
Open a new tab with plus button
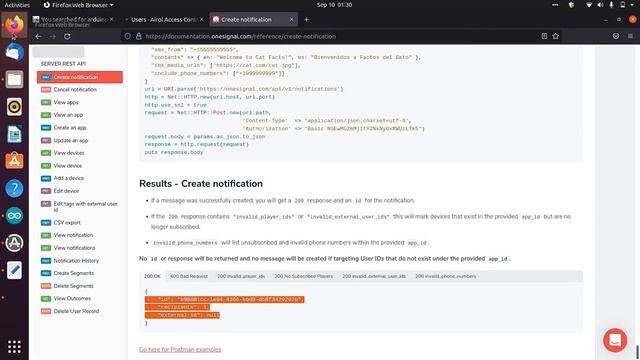pyautogui.click(x=307, y=20)
